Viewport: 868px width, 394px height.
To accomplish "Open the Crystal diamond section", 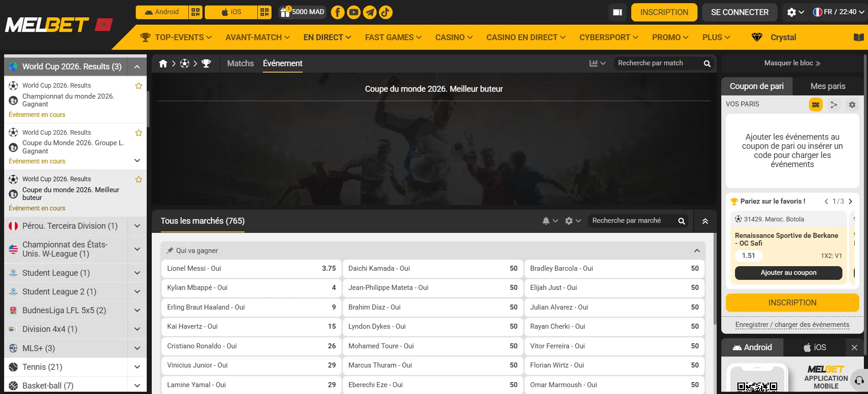I will tap(774, 37).
